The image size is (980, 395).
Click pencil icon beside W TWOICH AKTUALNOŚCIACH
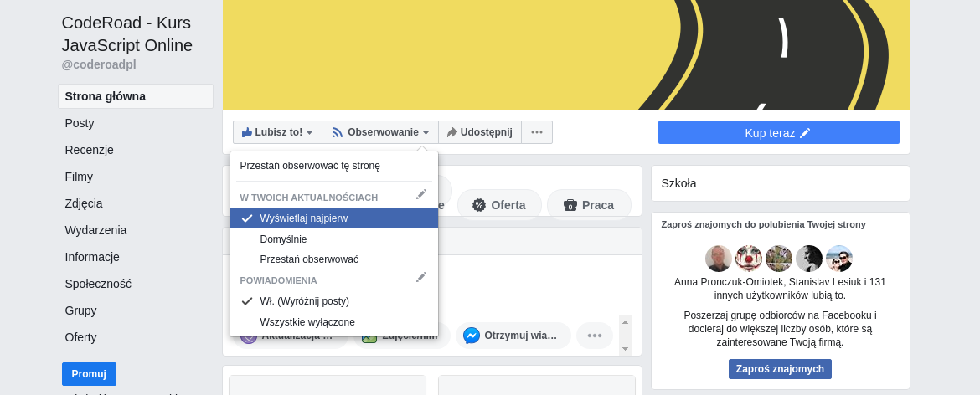click(x=421, y=194)
